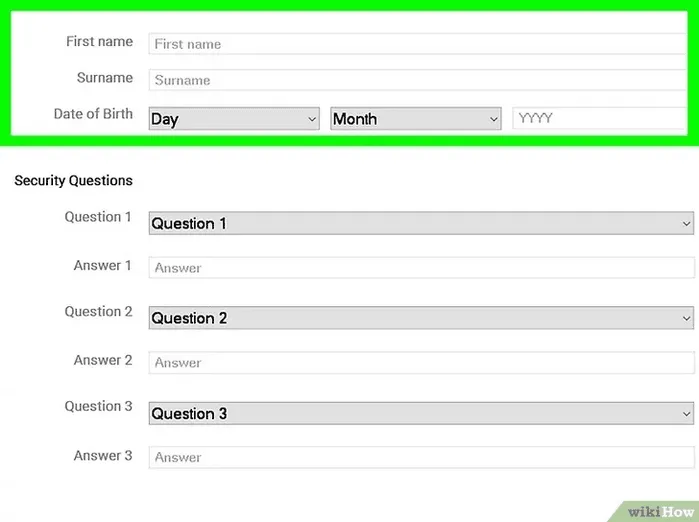
Task: Select the Answer 2 input box
Action: [421, 363]
